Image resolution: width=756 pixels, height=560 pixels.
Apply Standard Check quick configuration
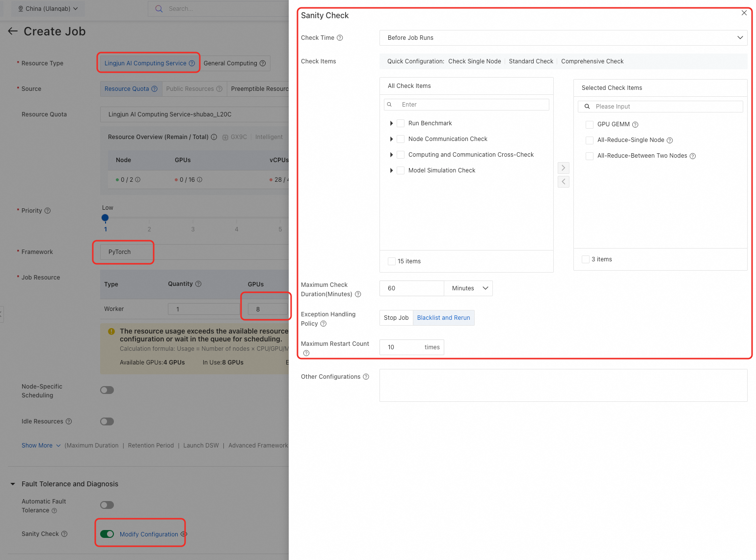tap(531, 61)
